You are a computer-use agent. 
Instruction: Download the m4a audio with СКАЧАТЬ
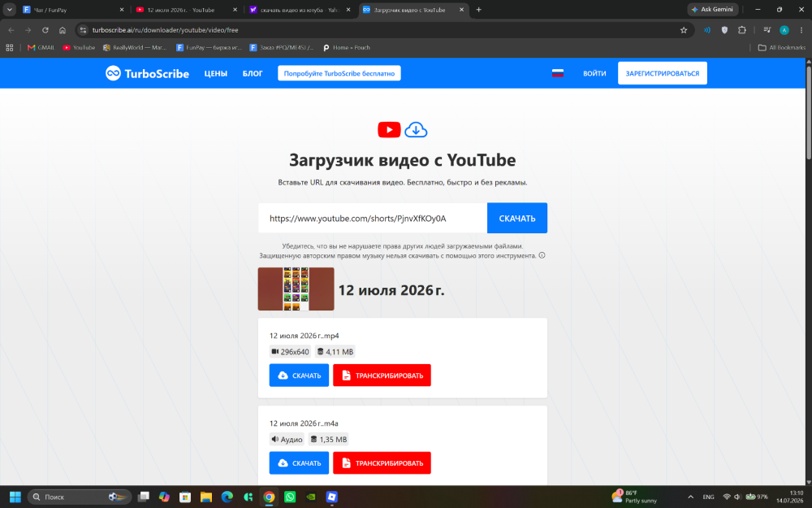[299, 463]
